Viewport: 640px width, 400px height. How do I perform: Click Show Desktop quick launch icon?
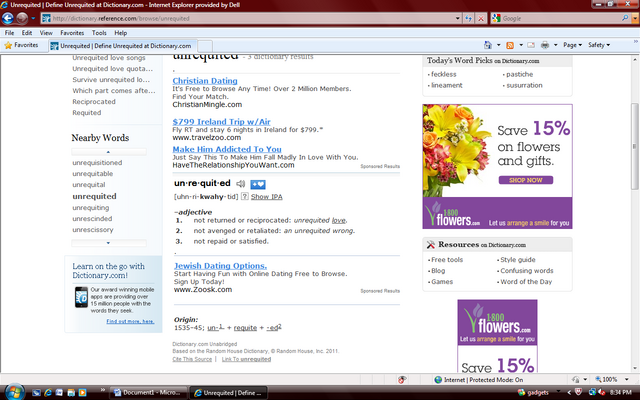[x=37, y=393]
